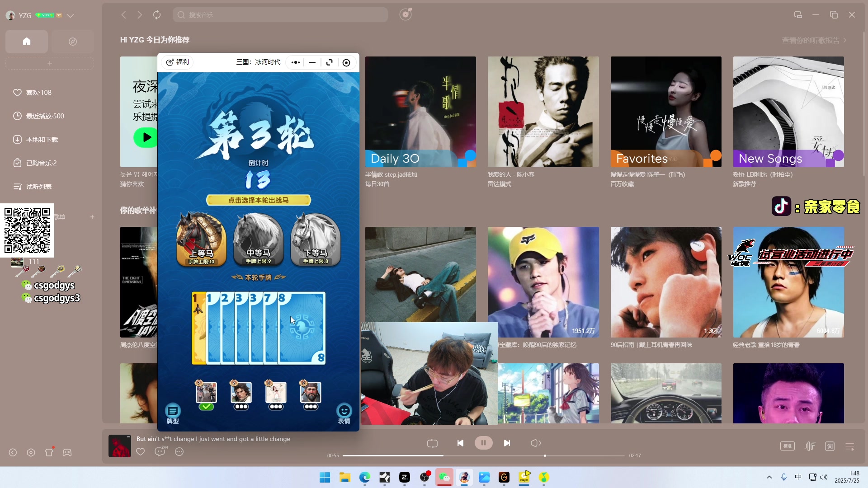
Task: Open the trial listening list 试听列表
Action: (33, 187)
